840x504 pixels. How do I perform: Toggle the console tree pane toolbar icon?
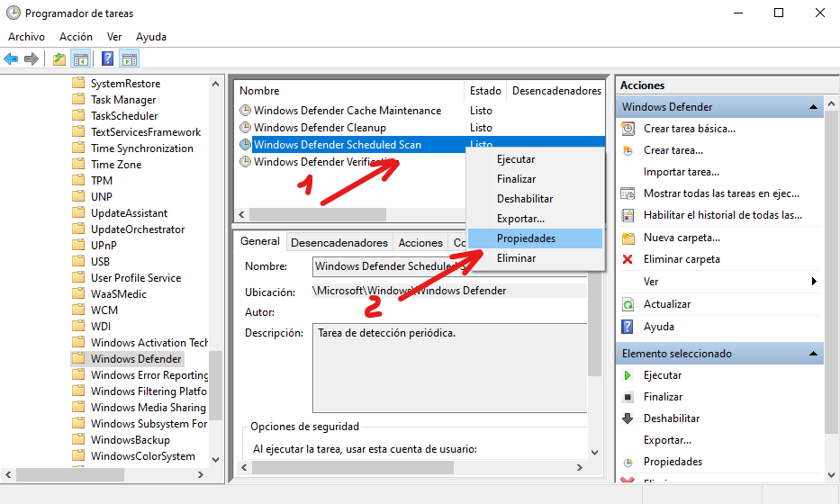(80, 58)
